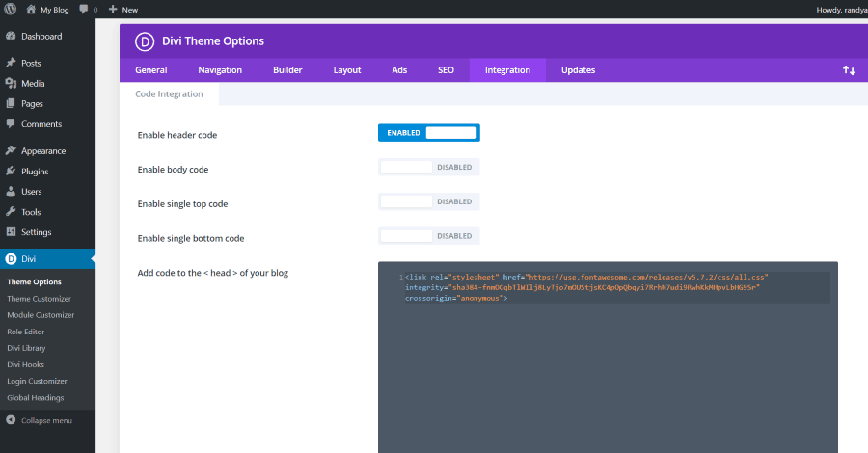Click the import export arrows icon

pos(849,70)
